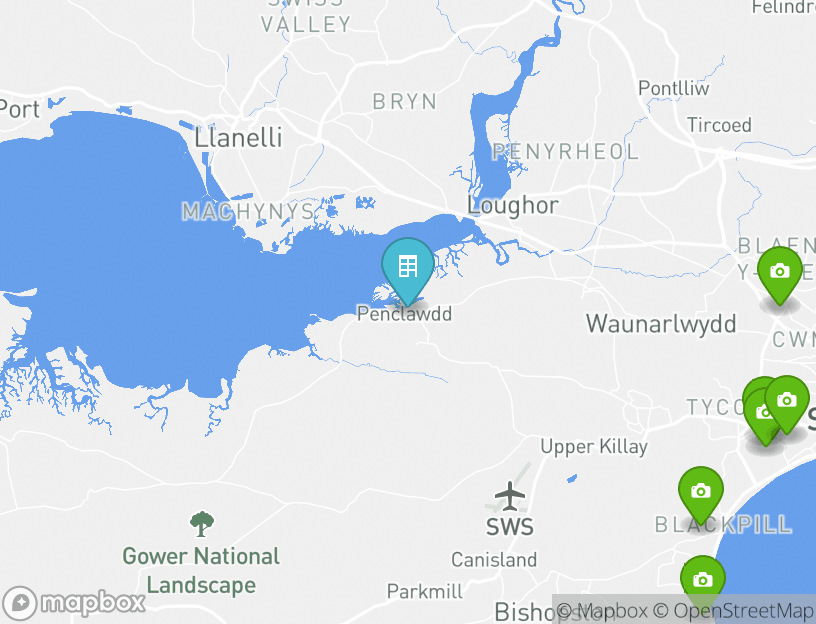Click the SWS airport airplane icon

[509, 496]
